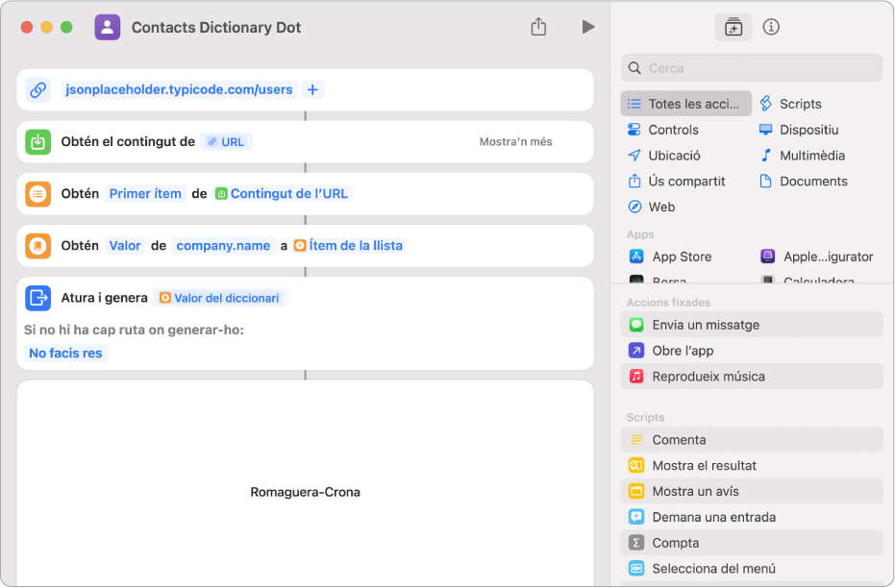Select the Multimèdia category
895x588 pixels.
pyautogui.click(x=803, y=155)
